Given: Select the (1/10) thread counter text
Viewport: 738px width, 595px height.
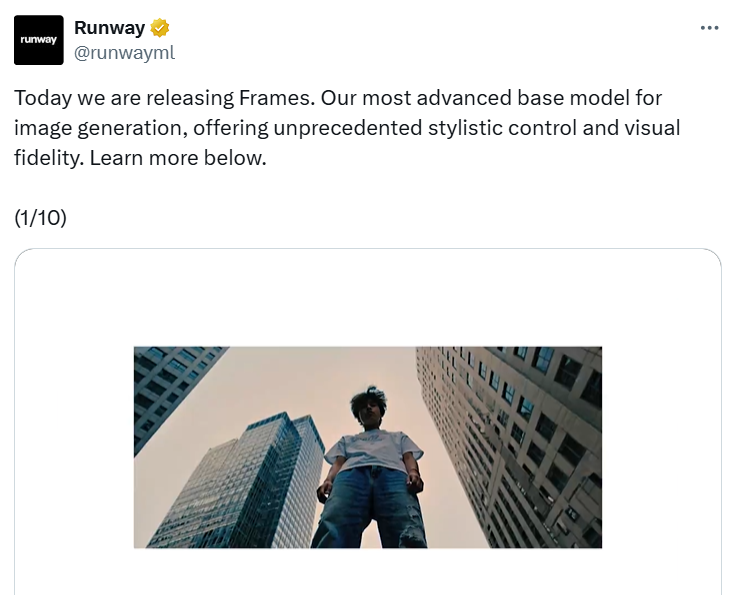Looking at the screenshot, I should (41, 218).
